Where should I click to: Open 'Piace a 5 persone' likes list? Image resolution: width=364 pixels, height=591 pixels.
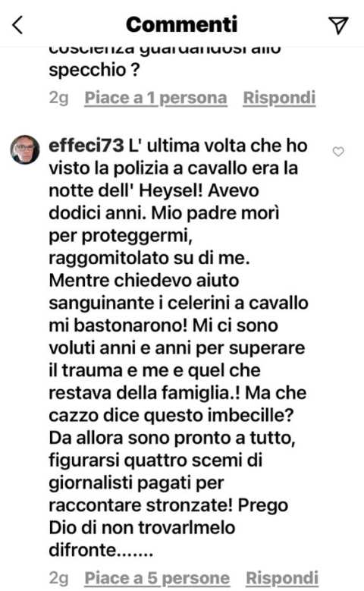(x=157, y=578)
